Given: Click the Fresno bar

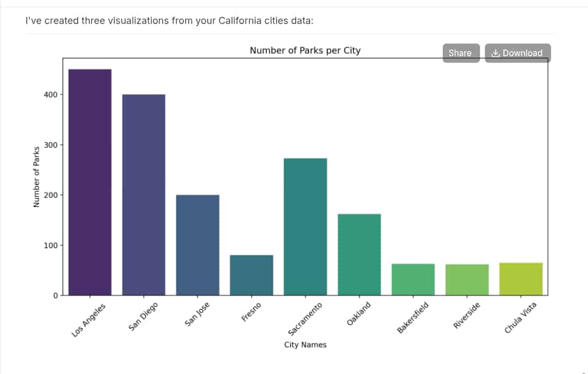Looking at the screenshot, I should click(x=252, y=275).
